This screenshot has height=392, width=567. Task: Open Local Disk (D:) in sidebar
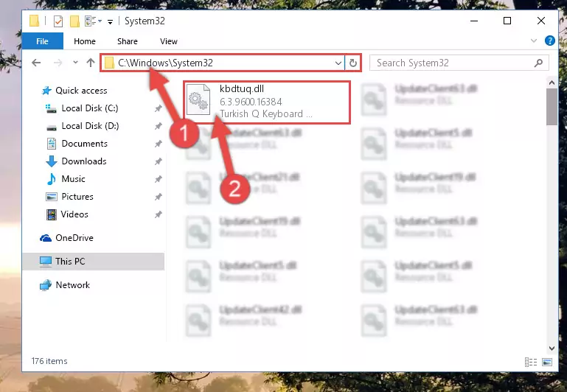[x=90, y=126]
